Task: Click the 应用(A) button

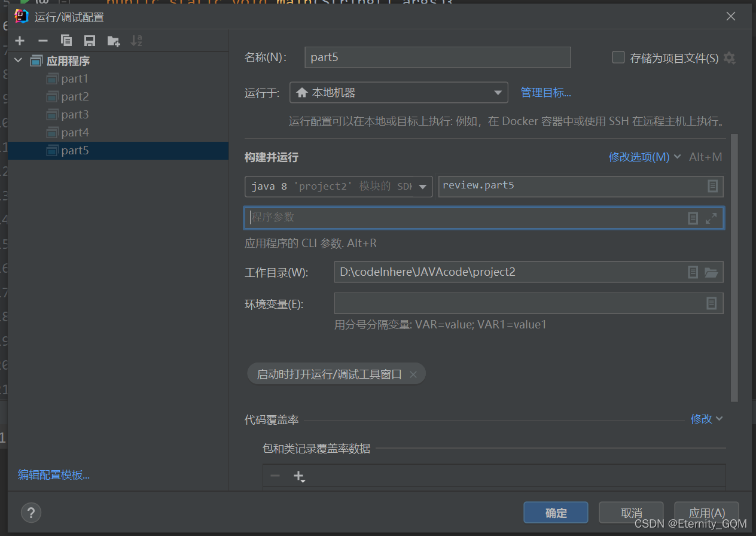Action: coord(706,513)
